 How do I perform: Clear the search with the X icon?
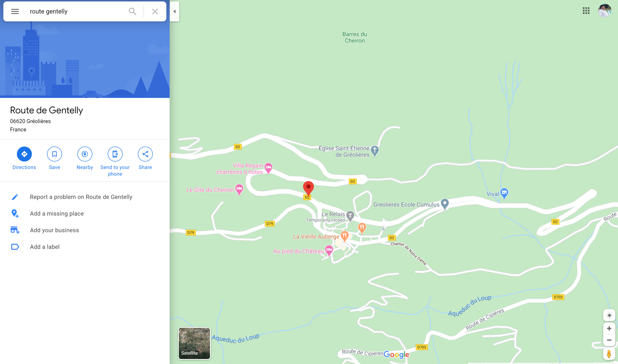(x=155, y=11)
